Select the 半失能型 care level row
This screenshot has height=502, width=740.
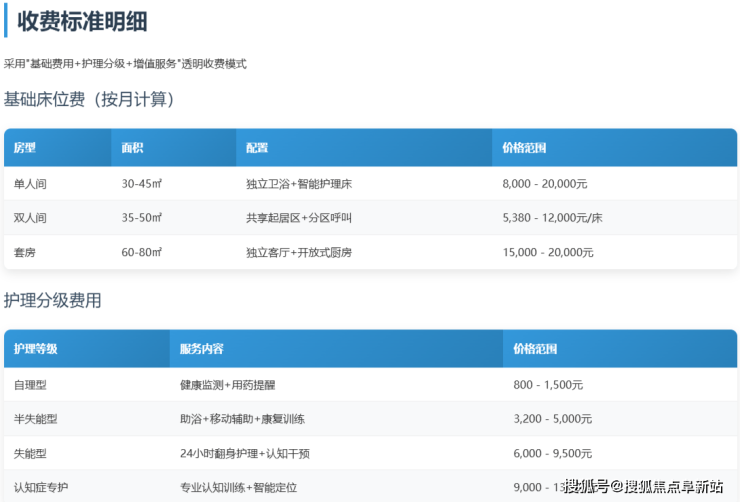[36, 419]
